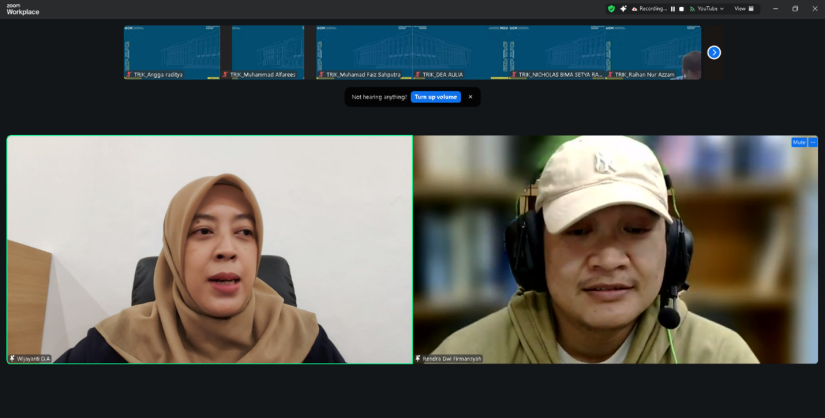Viewport: 825px width, 418px height.
Task: Select TRIK_DEA AULIA thumbnail
Action: tap(460, 52)
